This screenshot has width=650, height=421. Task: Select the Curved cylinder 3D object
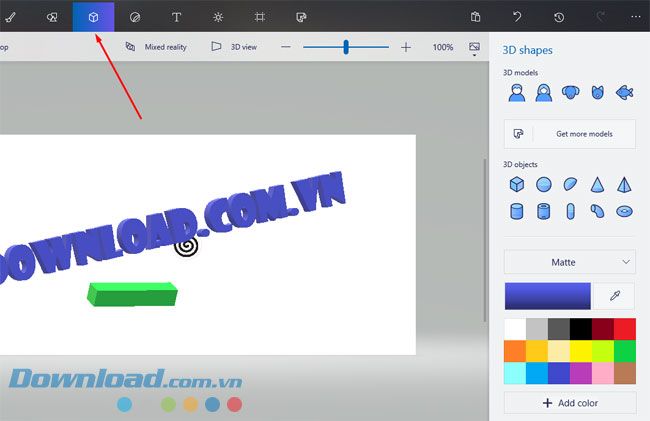[597, 211]
